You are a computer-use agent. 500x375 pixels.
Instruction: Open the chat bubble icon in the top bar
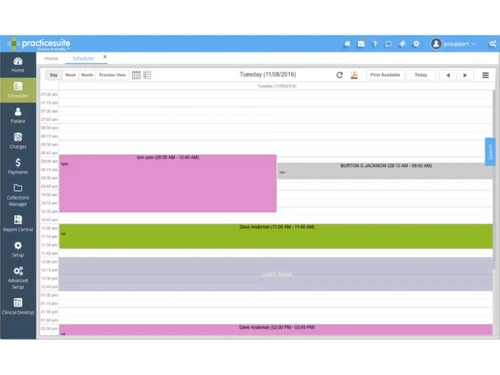(388, 44)
